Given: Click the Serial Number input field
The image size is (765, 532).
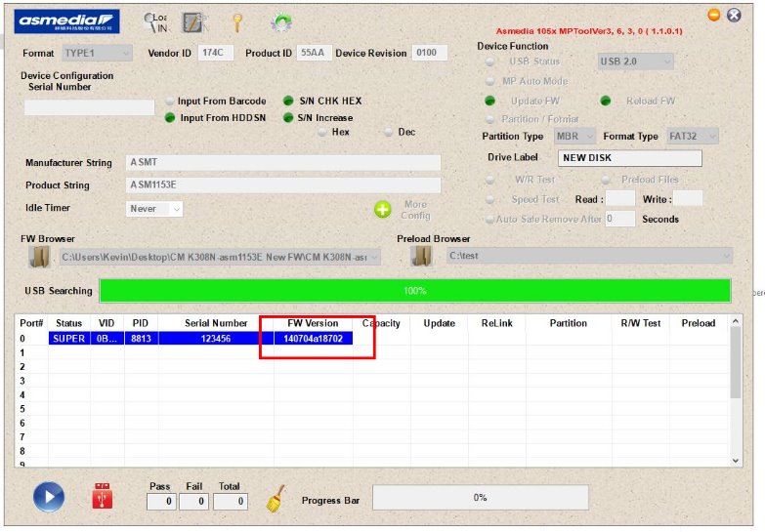Looking at the screenshot, I should coord(89,107).
